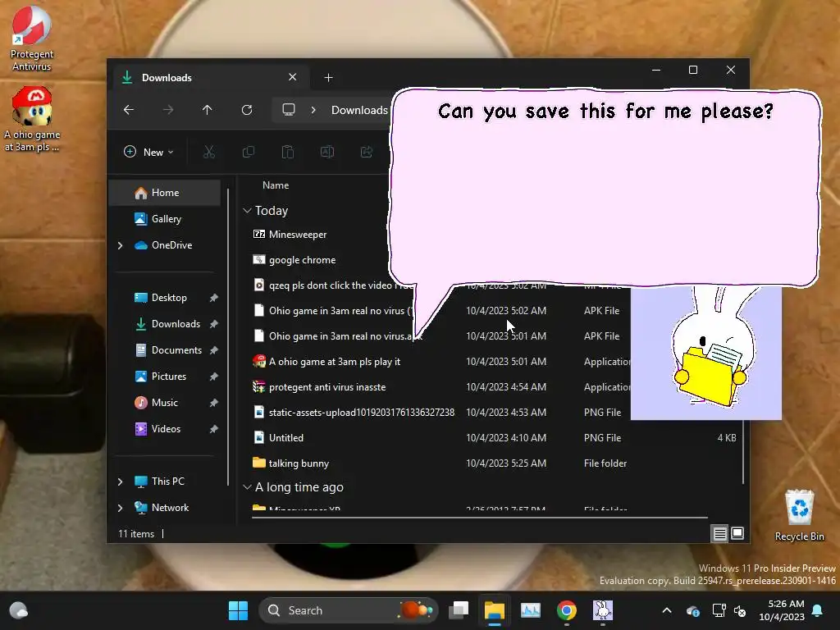Sort by the Name column header

[276, 185]
